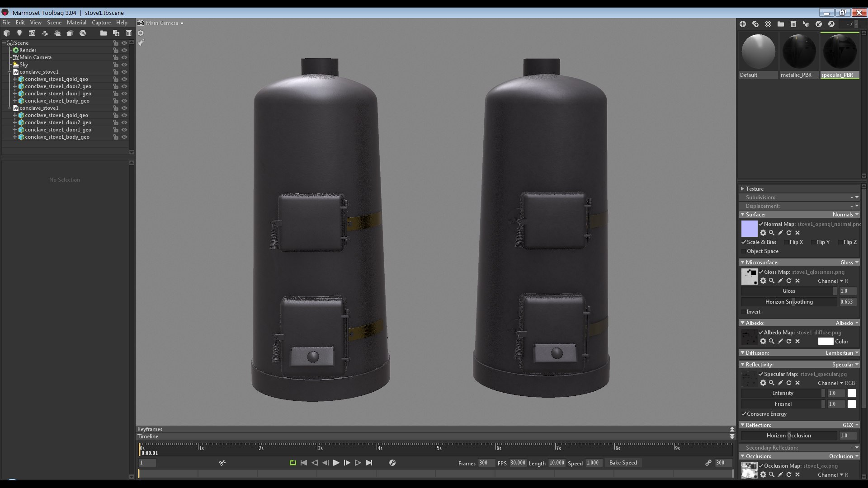The image size is (868, 488).
Task: Create a new material with the plus icon
Action: point(743,24)
